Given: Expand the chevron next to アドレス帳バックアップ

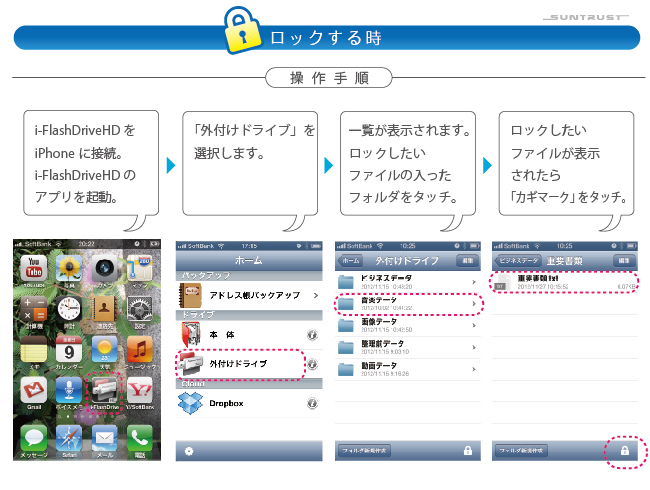Looking at the screenshot, I should click(316, 296).
